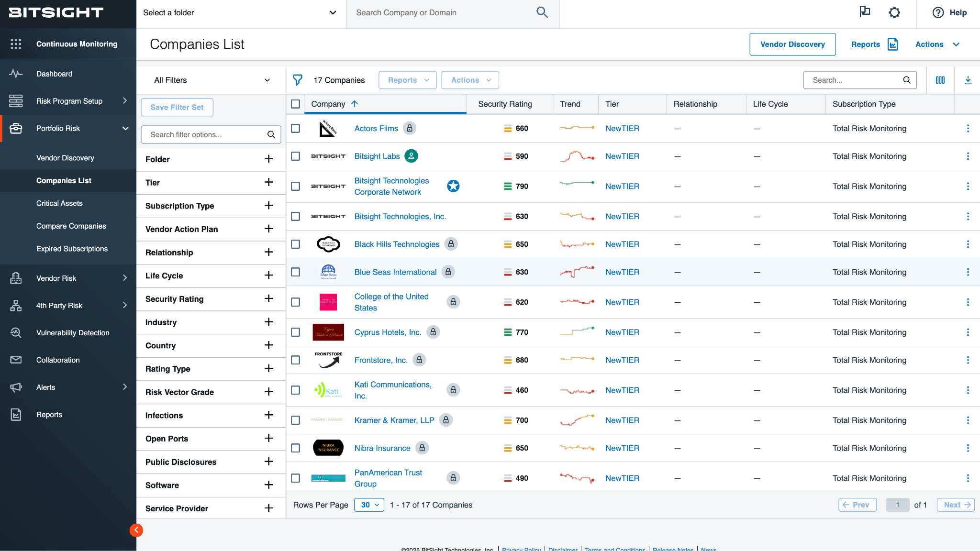Open the Continuous Monitoring app grid icon
Image resolution: width=980 pixels, height=551 pixels.
coord(16,44)
